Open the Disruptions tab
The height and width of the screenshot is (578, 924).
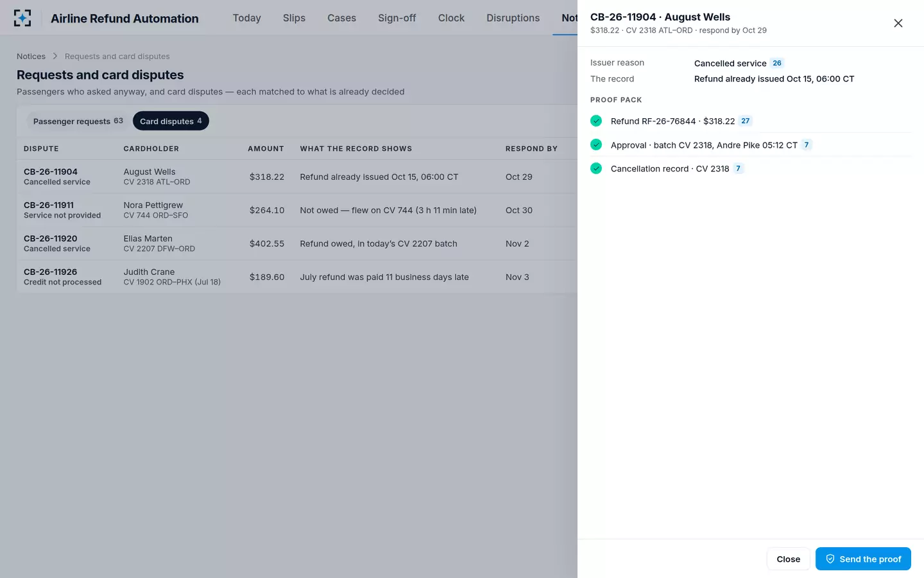click(x=513, y=18)
